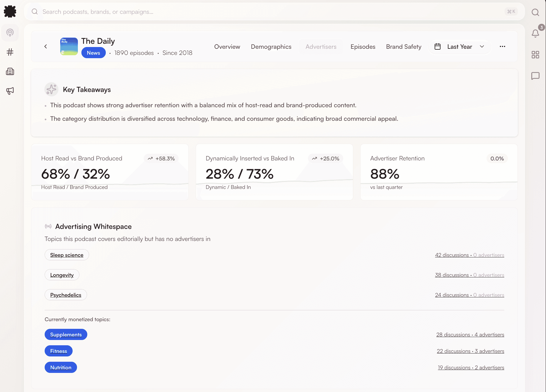Click the app logo icon
This screenshot has height=392, width=546.
pos(10,11)
